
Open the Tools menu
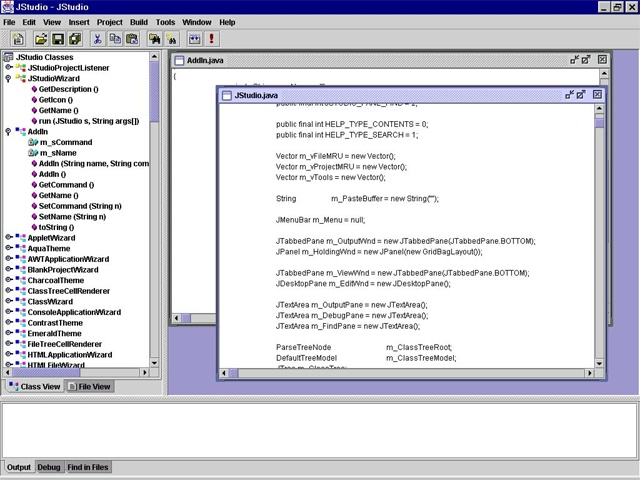(165, 22)
